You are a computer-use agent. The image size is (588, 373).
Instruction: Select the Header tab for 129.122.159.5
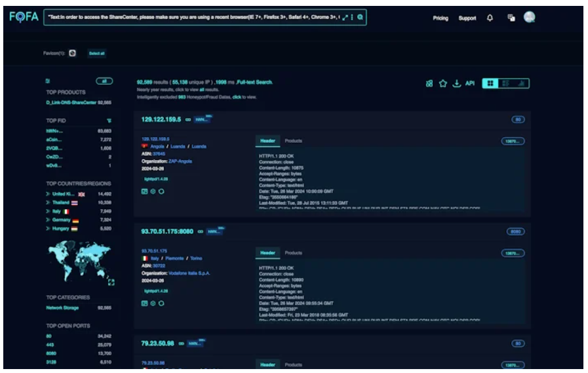[x=267, y=141]
